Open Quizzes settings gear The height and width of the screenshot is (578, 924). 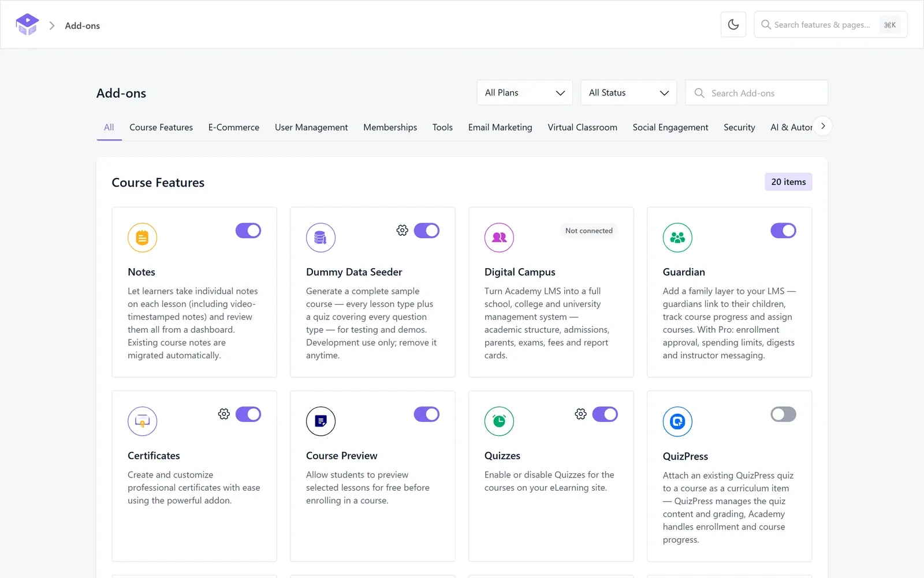[581, 414]
